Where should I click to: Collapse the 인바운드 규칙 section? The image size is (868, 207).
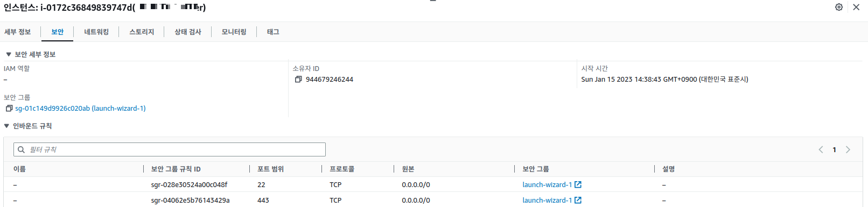pos(6,126)
